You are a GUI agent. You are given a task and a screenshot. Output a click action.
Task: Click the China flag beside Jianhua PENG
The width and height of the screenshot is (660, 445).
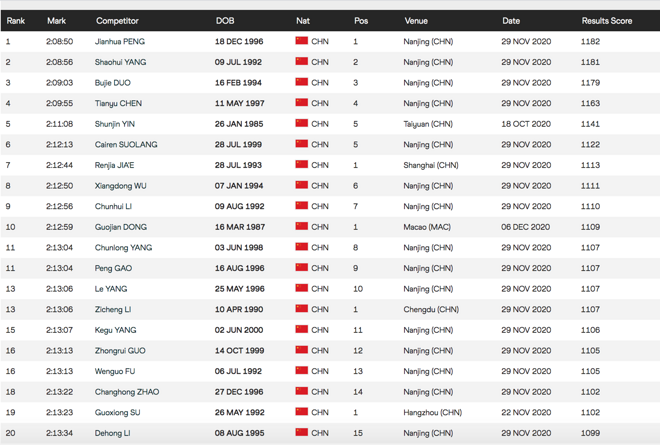(301, 41)
